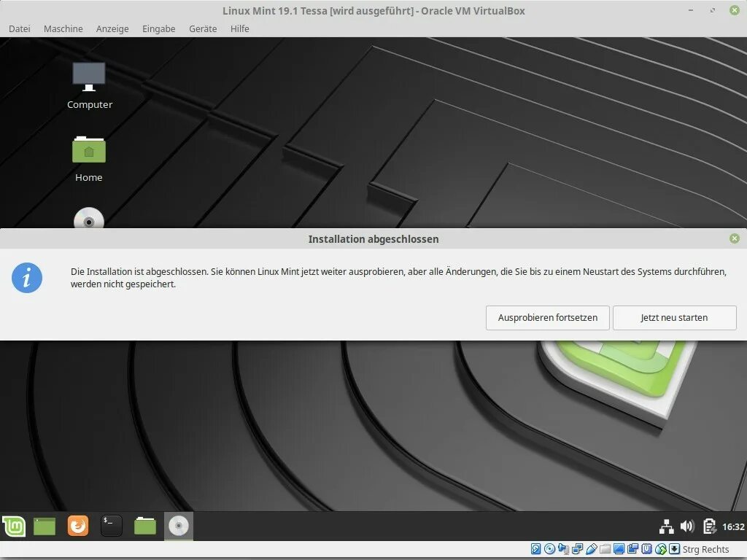Click the disc icon on the desktop

(88, 218)
